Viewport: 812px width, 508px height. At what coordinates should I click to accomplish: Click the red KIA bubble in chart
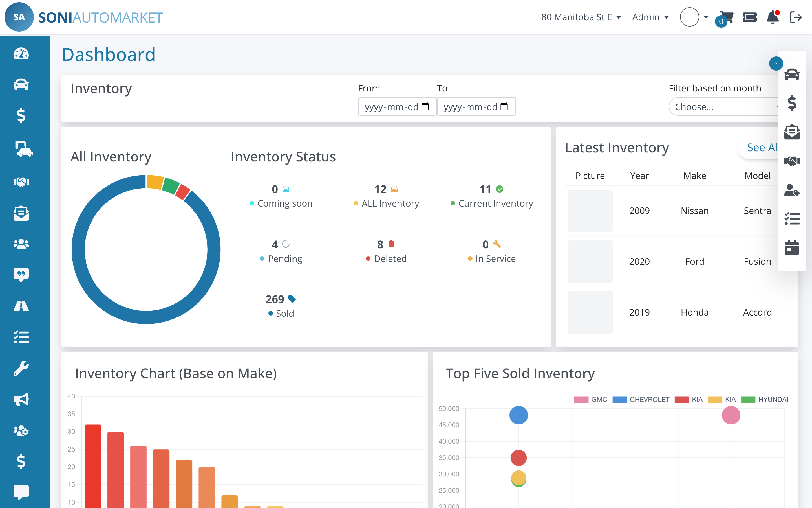click(x=518, y=457)
